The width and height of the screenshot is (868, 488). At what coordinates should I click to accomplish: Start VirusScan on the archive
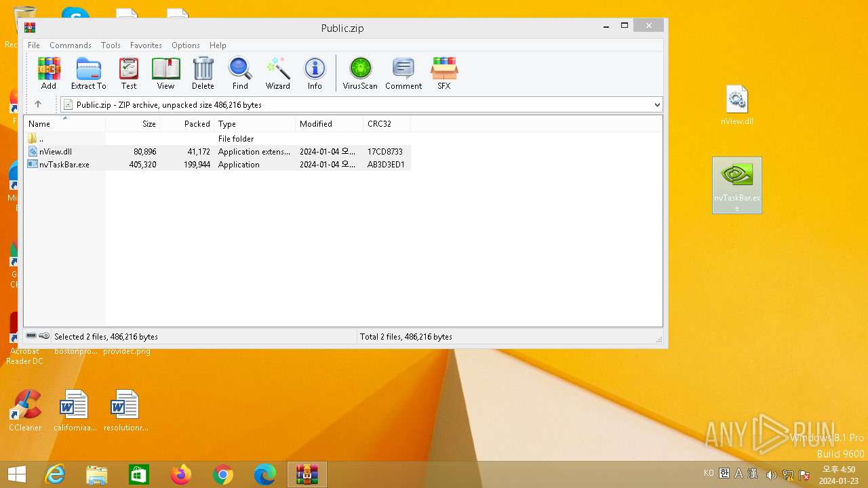[360, 73]
